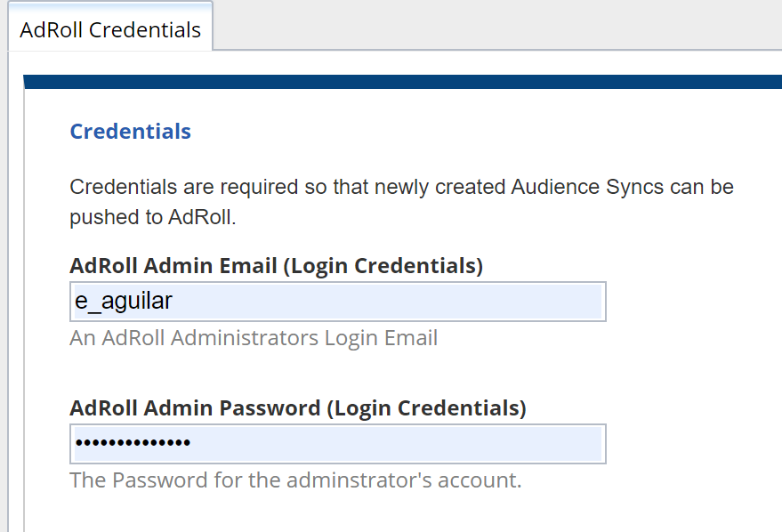Click the "Credentials are required" description line
The width and height of the screenshot is (782, 532).
tap(401, 188)
